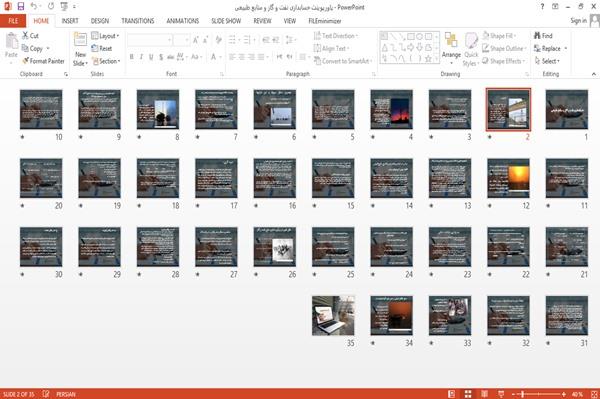600x399 pixels.
Task: Open the font color picker
Action: point(215,57)
